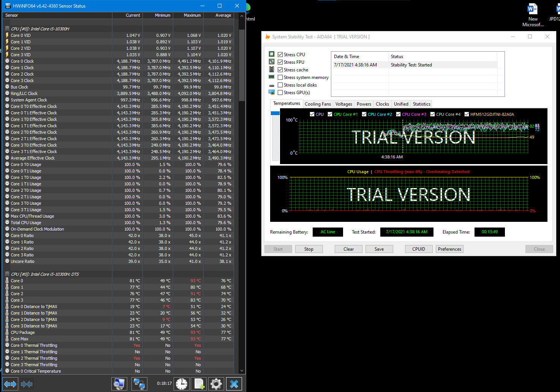Stop the stability test
Image resolution: width=560 pixels, height=392 pixels.
tap(309, 249)
